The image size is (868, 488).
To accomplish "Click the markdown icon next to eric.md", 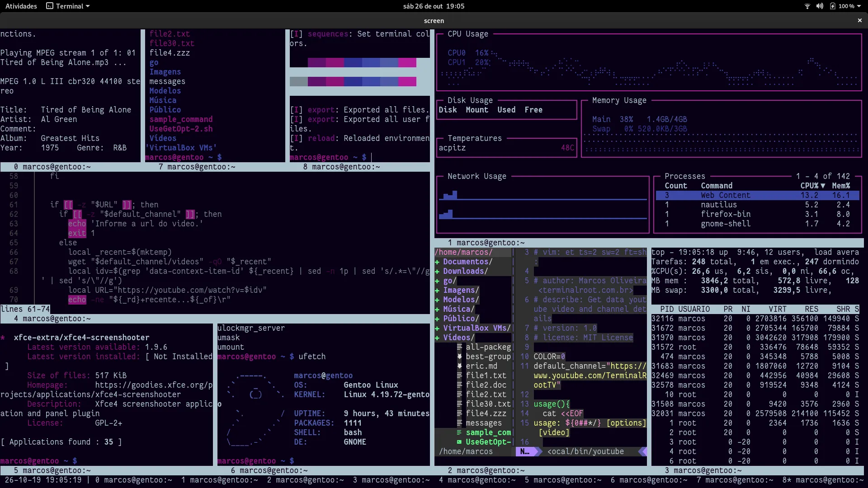I will click(459, 366).
